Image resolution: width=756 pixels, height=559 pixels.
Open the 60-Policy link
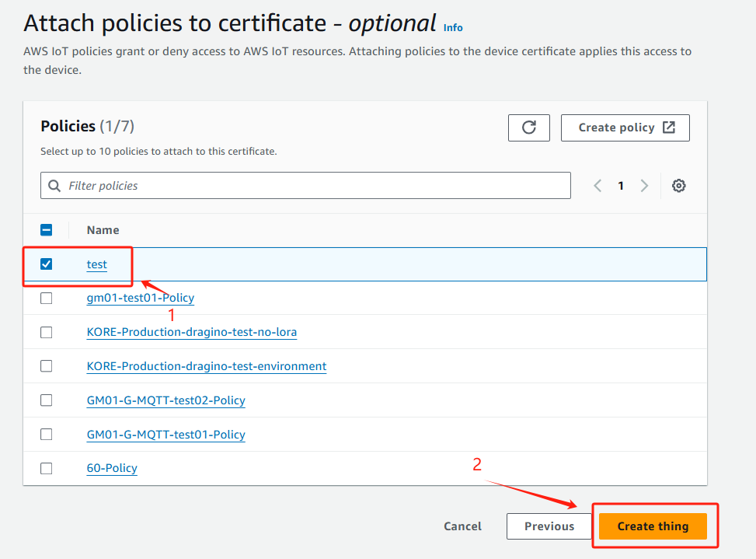click(x=112, y=468)
